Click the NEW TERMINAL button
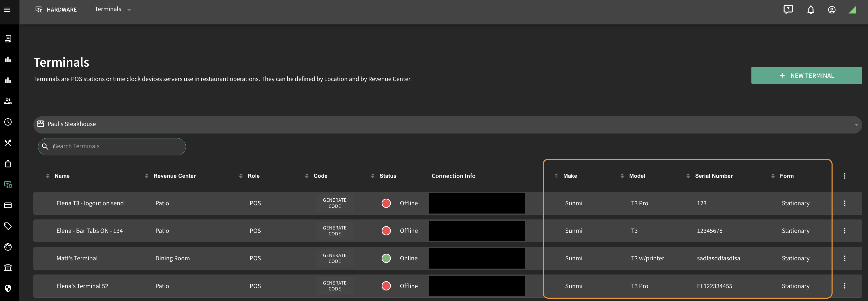Screen dimensions: 868x301 [x=806, y=76]
